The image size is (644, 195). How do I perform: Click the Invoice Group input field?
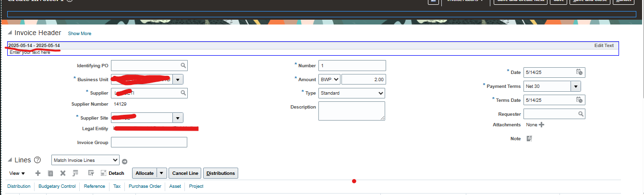point(149,142)
